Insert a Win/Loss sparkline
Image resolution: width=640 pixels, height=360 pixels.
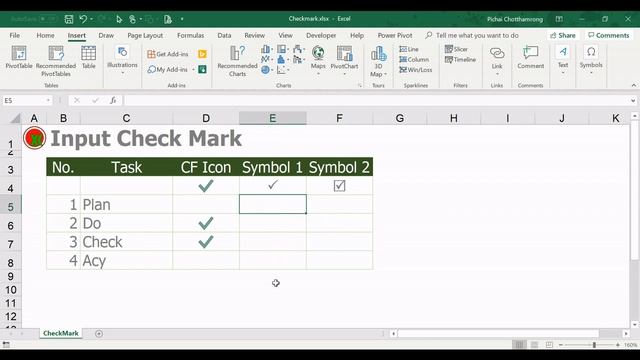pyautogui.click(x=416, y=70)
